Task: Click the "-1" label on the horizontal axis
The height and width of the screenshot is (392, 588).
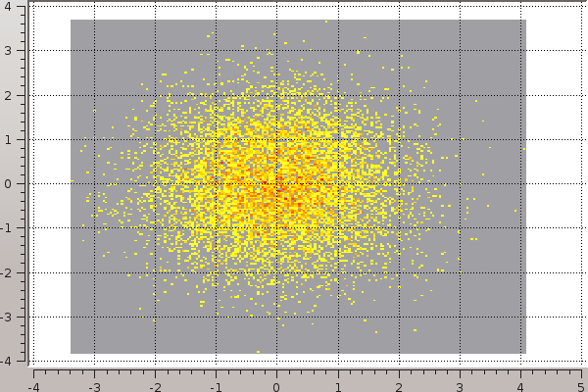Action: 215,385
